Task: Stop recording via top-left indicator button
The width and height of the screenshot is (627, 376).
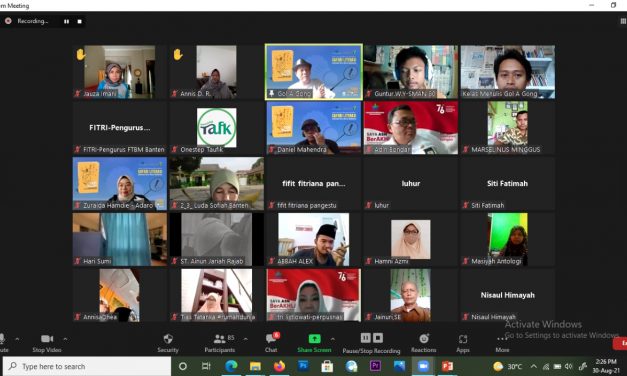Action: coord(80,22)
